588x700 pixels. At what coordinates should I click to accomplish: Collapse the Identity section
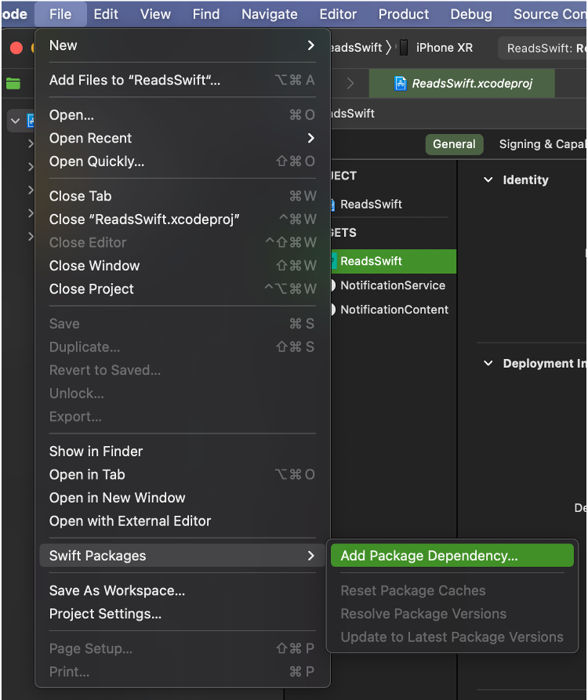tap(488, 180)
